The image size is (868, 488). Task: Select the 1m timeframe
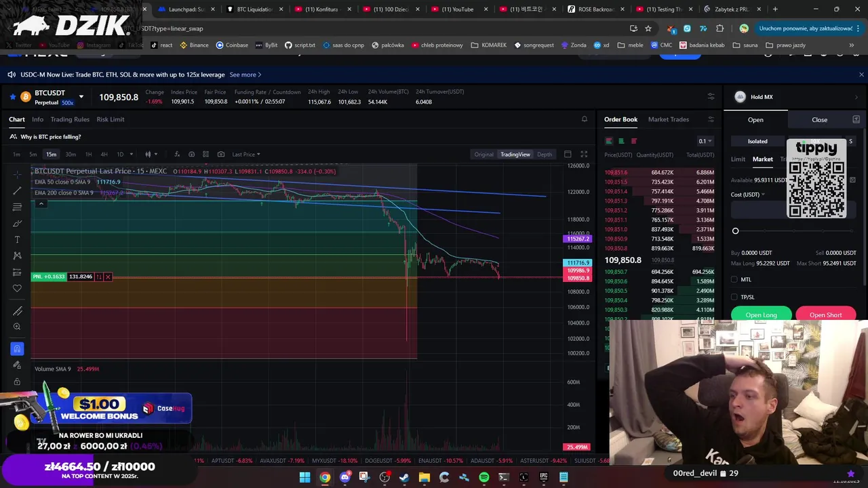tap(16, 155)
